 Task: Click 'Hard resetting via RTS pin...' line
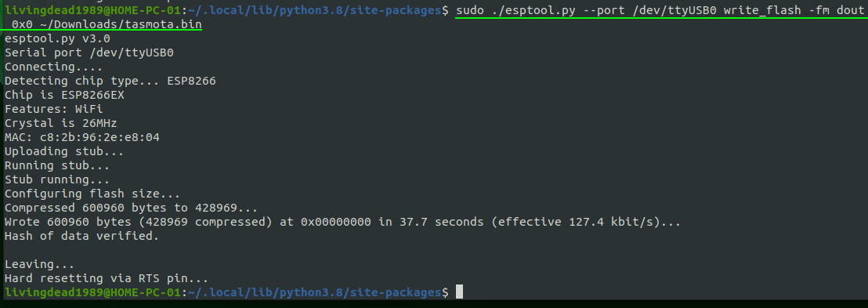click(107, 278)
